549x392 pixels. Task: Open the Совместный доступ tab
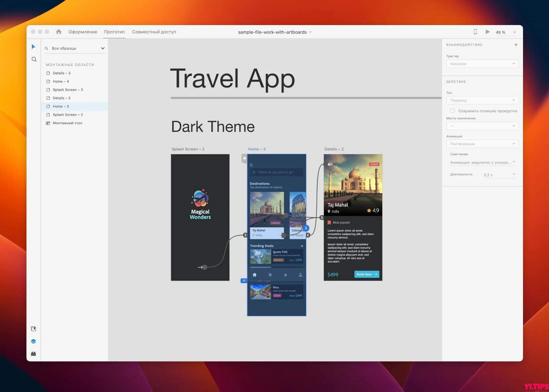154,32
